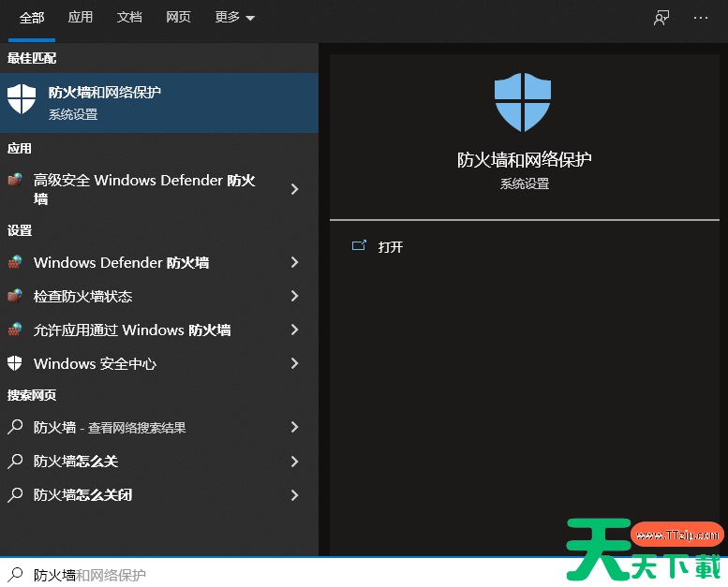Open the Windows Defender 防火墙 settings result
728x587 pixels.
tap(159, 263)
